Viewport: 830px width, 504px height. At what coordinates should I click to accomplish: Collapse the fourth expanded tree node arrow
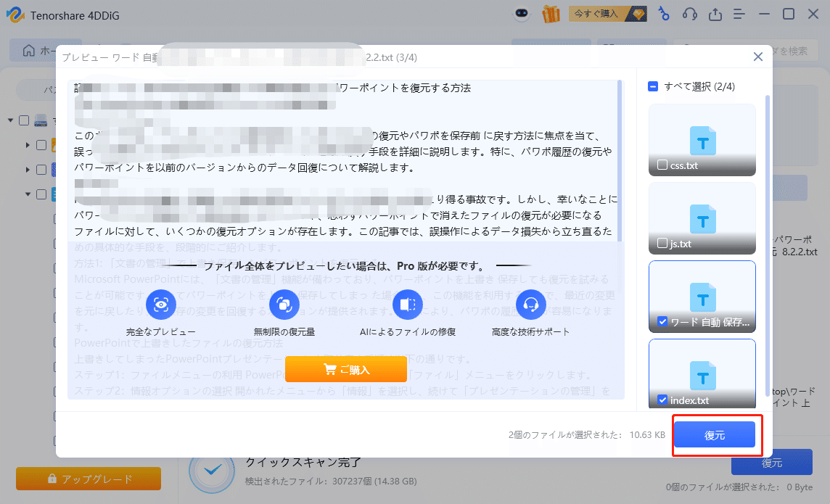coord(28,194)
